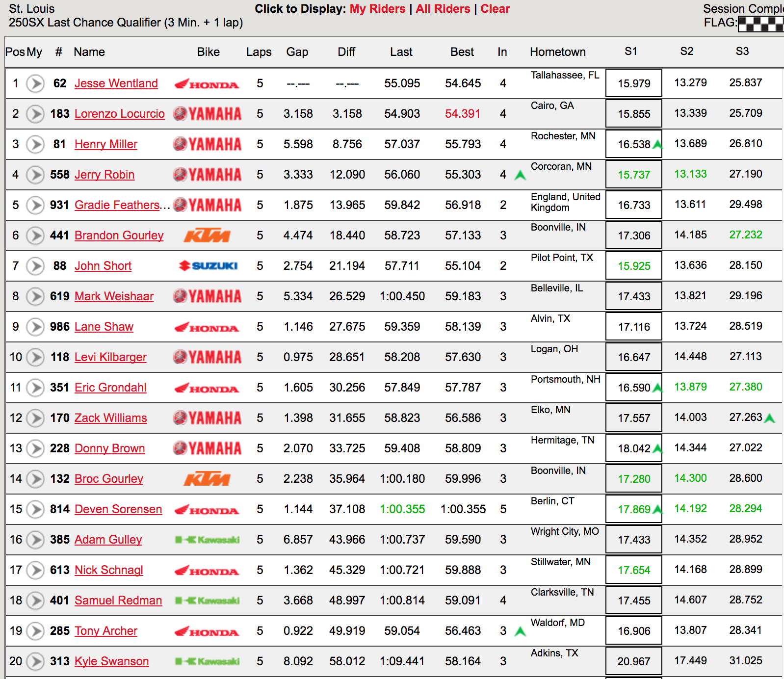Viewport: 784px width, 679px height.
Task: Click the arrow icon beside Zack Williams
Action: tap(35, 418)
